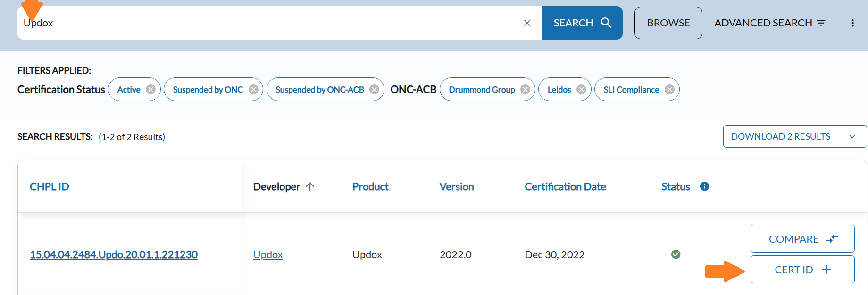868x295 pixels.
Task: Remove the Active status filter chip
Action: click(150, 90)
